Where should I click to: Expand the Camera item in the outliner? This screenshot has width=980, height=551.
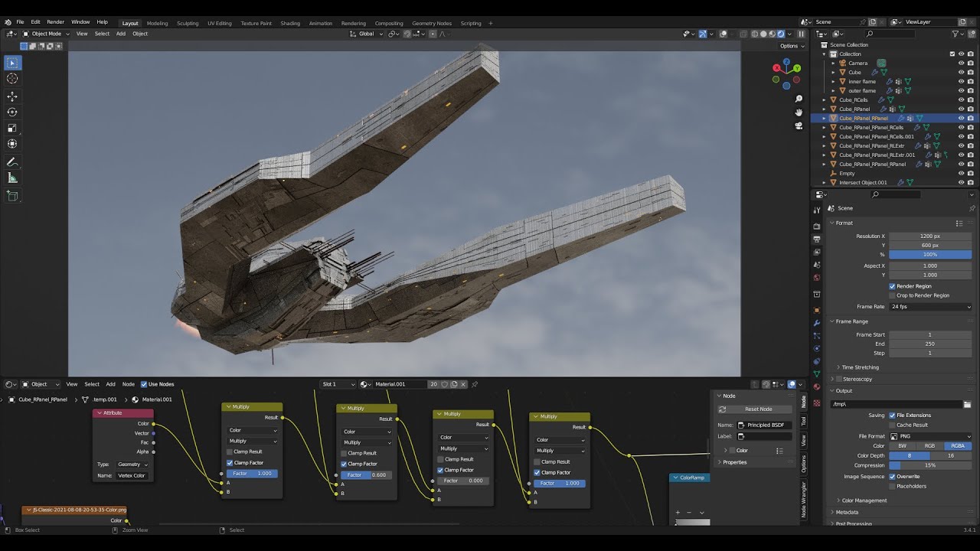coord(834,64)
